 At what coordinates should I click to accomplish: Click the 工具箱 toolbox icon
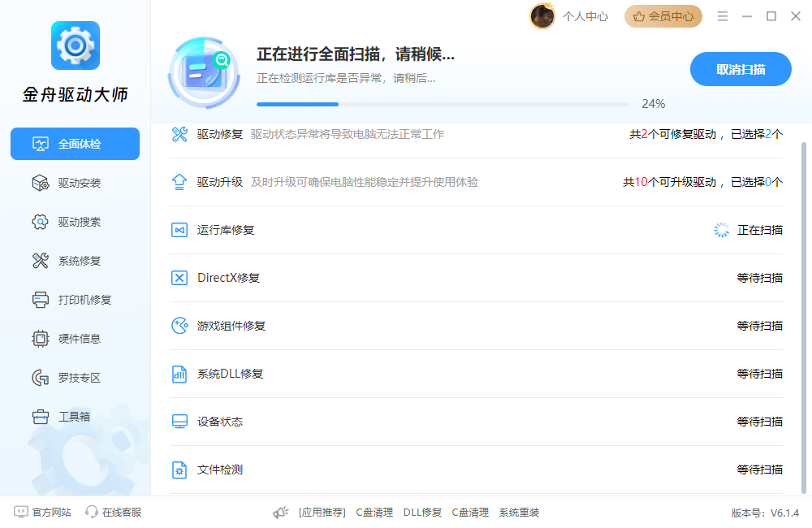point(41,417)
